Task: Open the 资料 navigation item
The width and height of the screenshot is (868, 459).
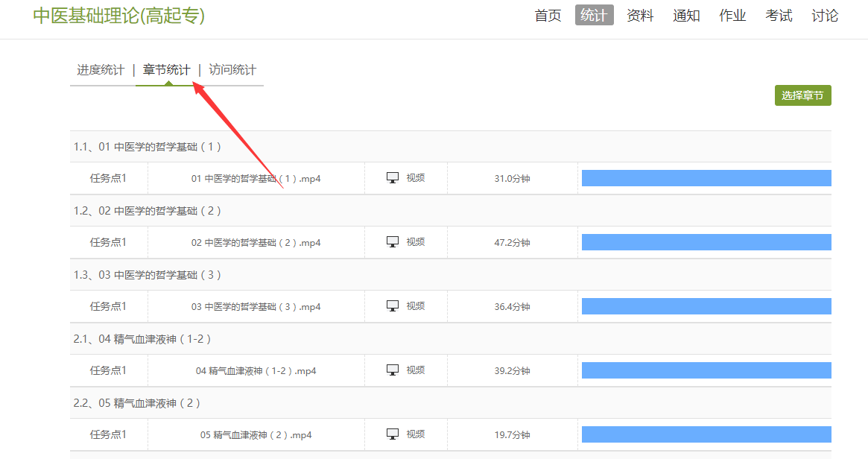Action: coord(640,16)
